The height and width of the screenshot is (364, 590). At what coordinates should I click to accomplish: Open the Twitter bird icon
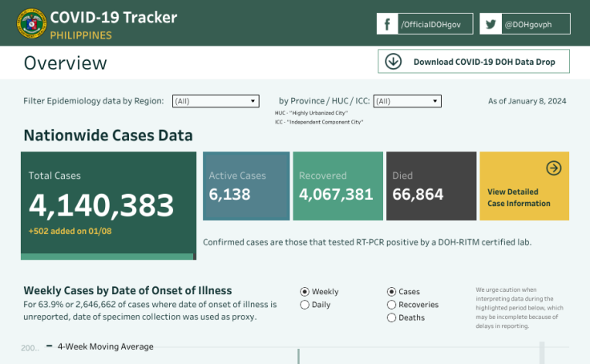[x=491, y=24]
